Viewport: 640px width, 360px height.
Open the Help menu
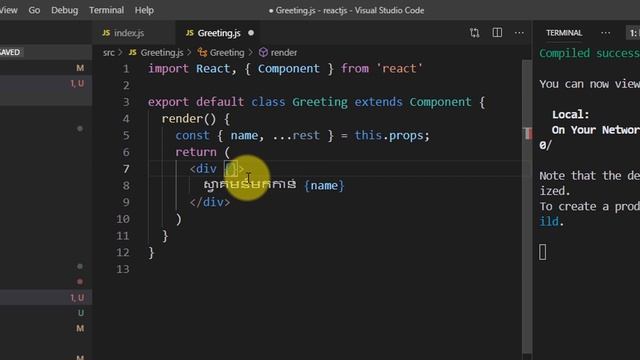pos(144,10)
